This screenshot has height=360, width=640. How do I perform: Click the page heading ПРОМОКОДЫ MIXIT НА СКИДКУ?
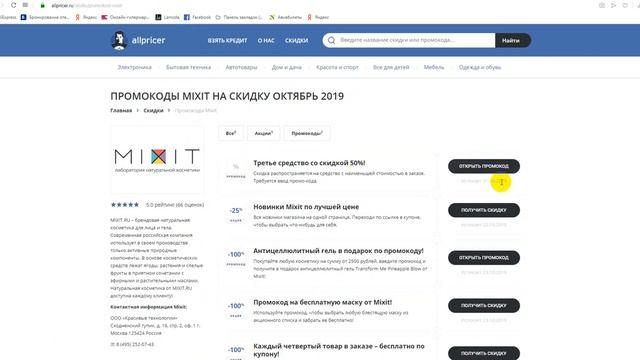coord(227,96)
